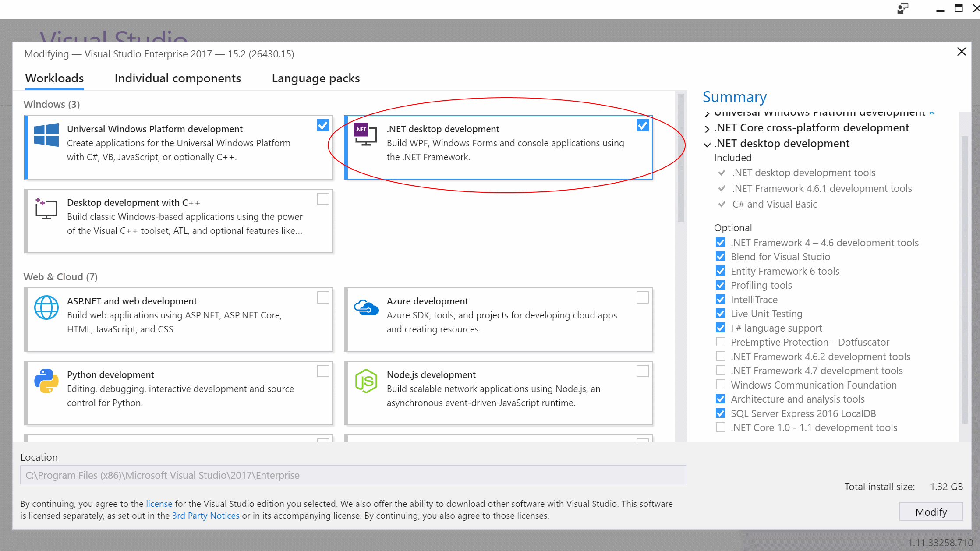The width and height of the screenshot is (980, 551).
Task: Uncheck .NET Framework 4 – 4.6 development tools
Action: 720,242
